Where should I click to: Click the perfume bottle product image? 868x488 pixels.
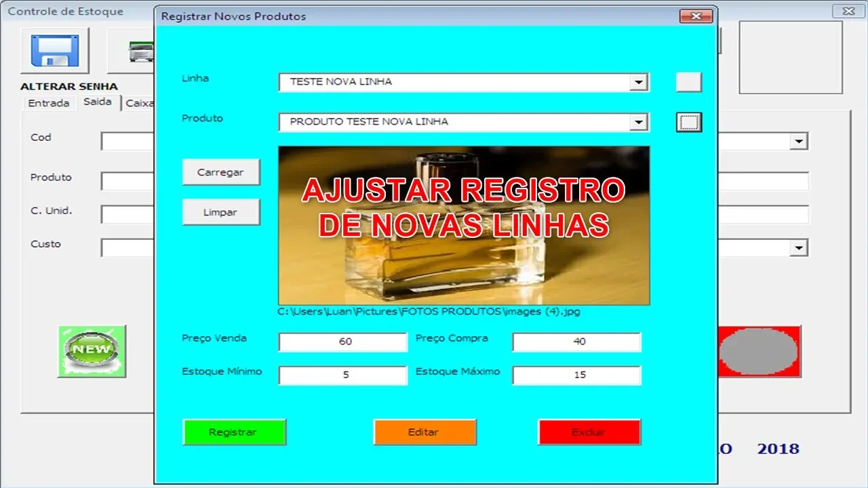464,225
